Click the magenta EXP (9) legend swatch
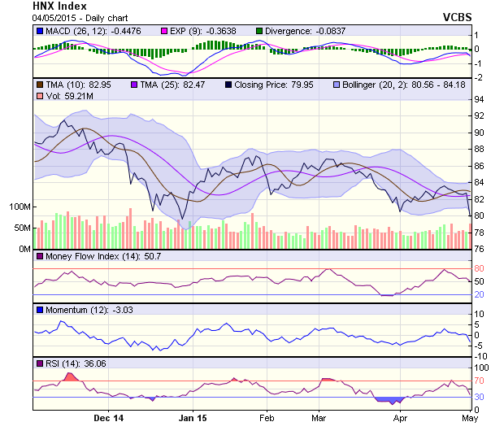The width and height of the screenshot is (504, 435). tap(163, 31)
